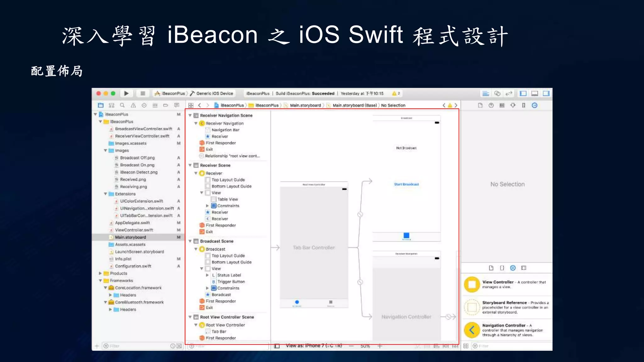This screenshot has width=644, height=362.
Task: Toggle the Debug area visibility
Action: tap(535, 93)
